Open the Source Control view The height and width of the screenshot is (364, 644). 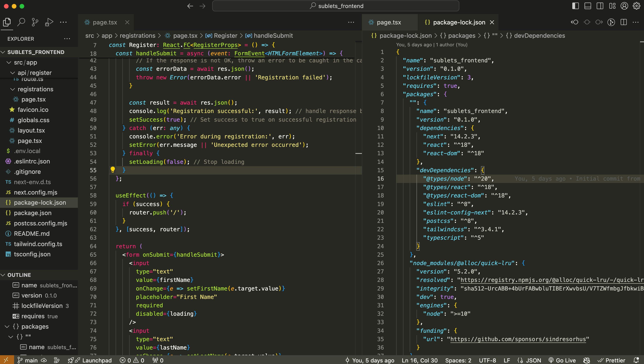[x=35, y=22]
